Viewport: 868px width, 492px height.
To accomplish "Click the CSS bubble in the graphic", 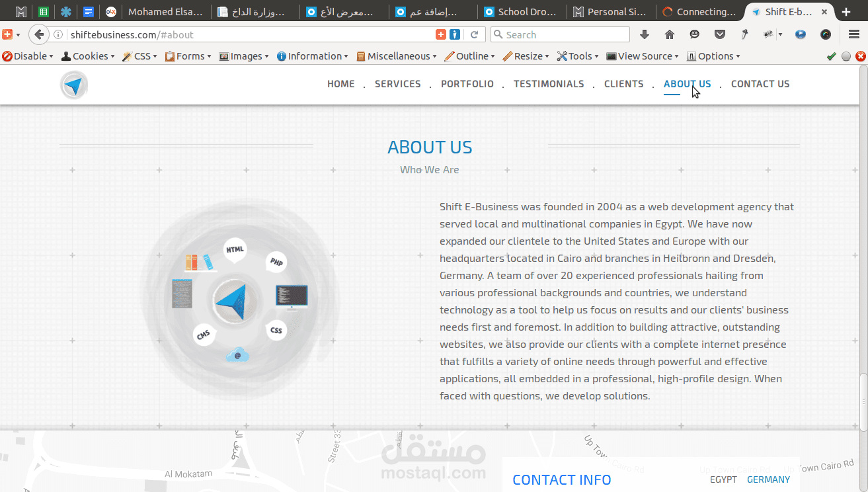I will click(276, 330).
